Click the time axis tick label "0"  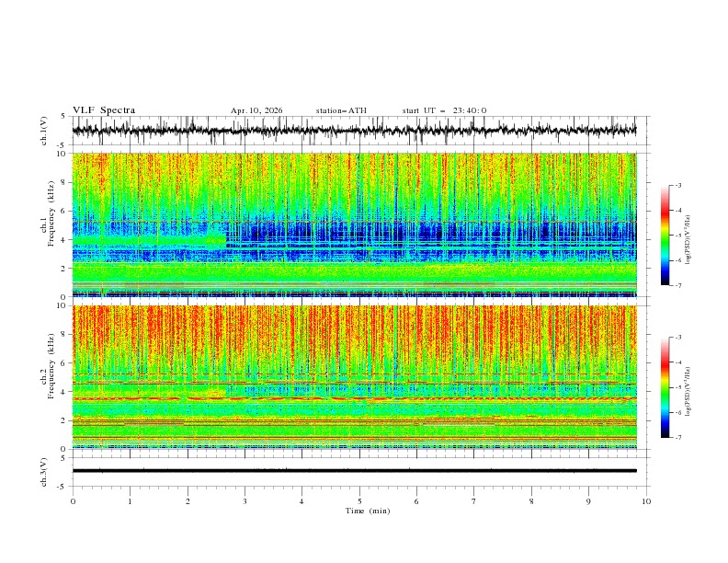[73, 501]
